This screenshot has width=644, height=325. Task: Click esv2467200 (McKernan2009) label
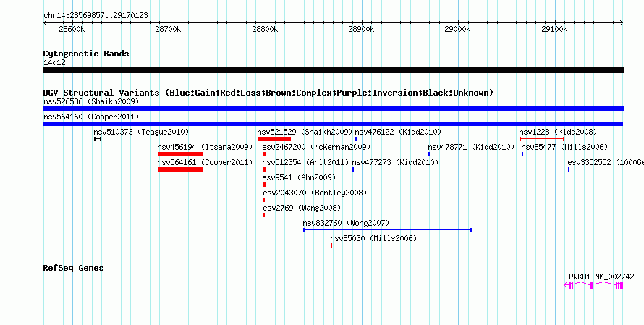click(x=317, y=147)
